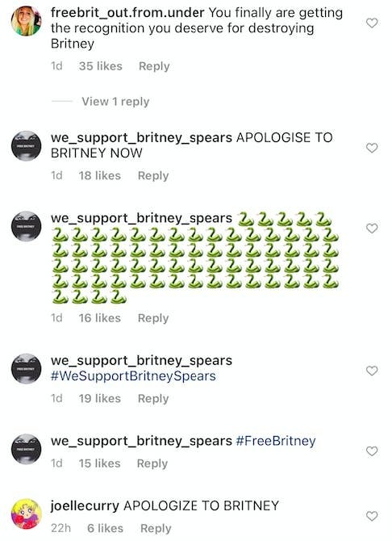Expand View 1 reply thread
This screenshot has height=541, width=392.
point(115,102)
